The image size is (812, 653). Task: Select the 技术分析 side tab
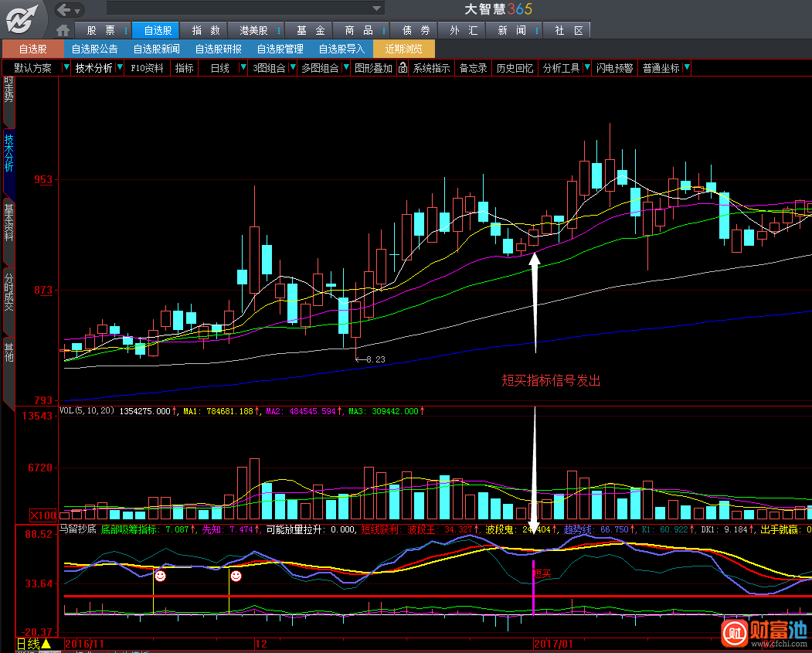(x=8, y=154)
